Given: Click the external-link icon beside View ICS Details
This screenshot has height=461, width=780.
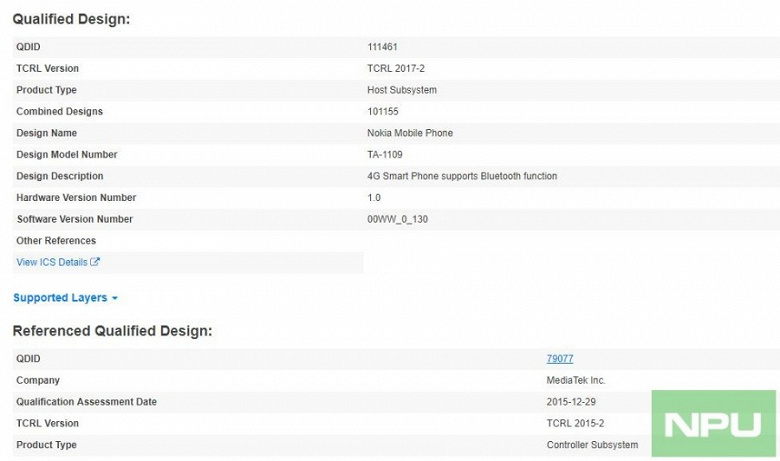Looking at the screenshot, I should (x=95, y=263).
